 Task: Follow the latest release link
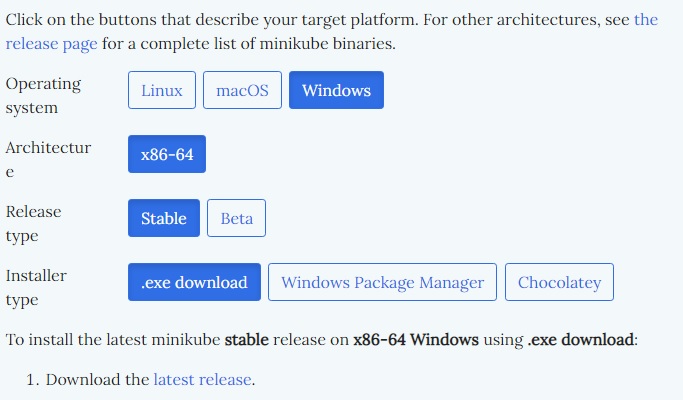coord(203,380)
